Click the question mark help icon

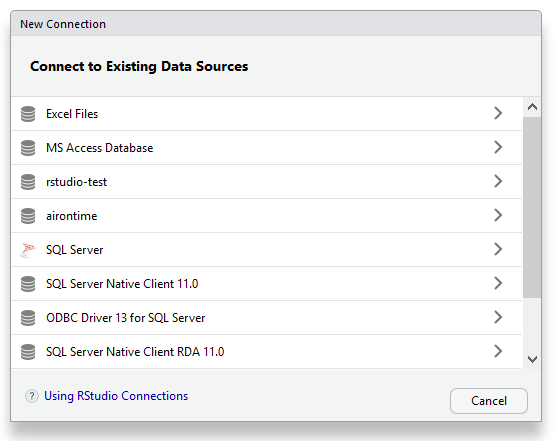[32, 396]
